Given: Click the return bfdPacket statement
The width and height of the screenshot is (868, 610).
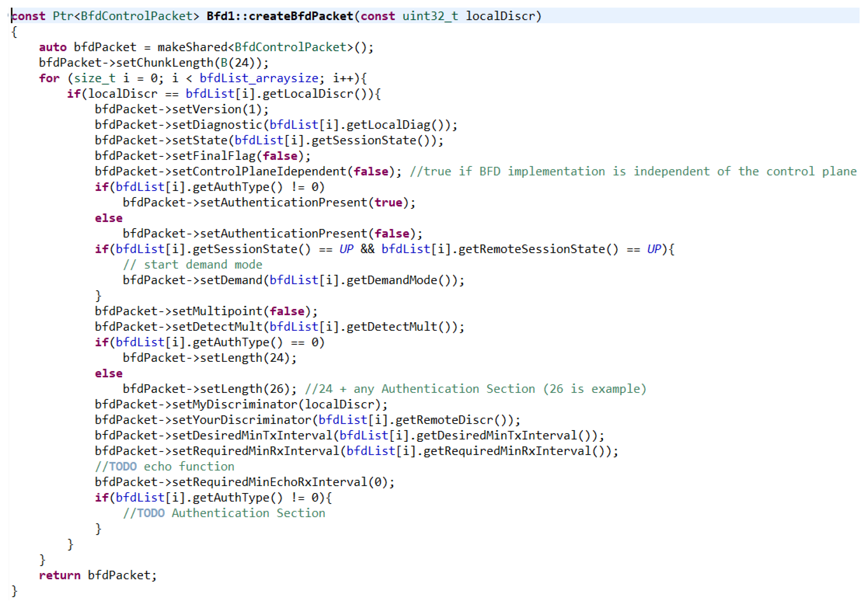Looking at the screenshot, I should [98, 575].
